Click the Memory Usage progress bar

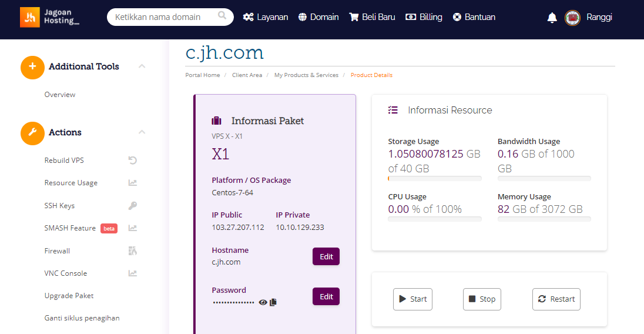pos(544,219)
